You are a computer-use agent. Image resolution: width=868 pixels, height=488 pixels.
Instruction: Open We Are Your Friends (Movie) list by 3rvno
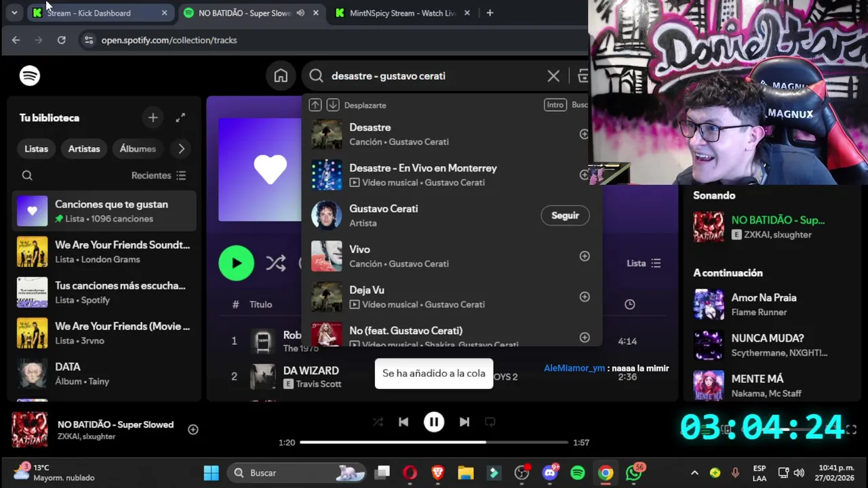click(x=104, y=333)
